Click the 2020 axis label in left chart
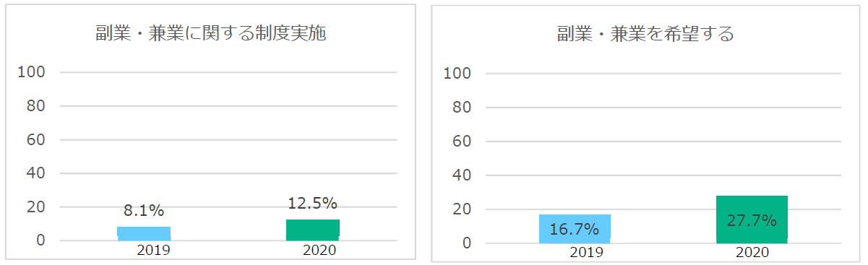868x265 pixels. pyautogui.click(x=320, y=251)
